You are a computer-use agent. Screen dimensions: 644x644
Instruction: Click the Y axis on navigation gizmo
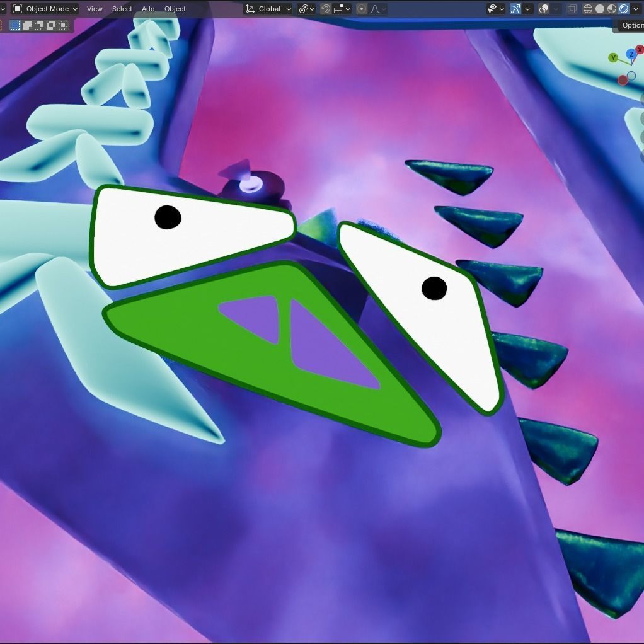point(613,58)
